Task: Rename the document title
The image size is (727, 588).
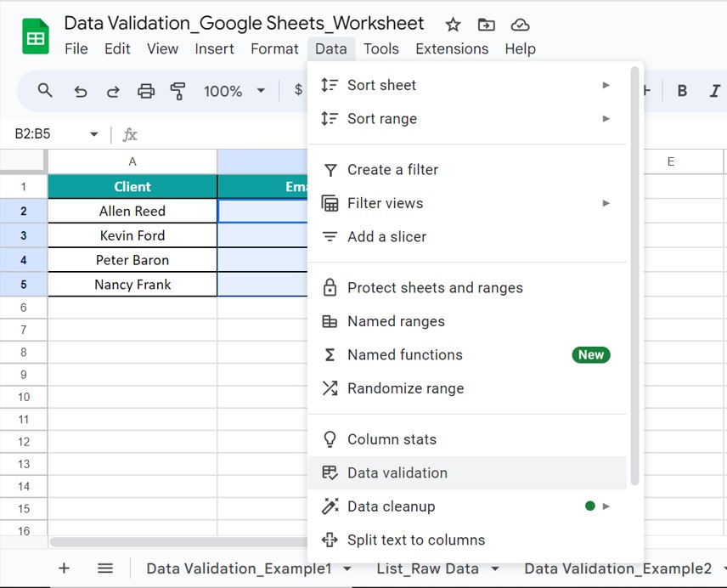Action: point(244,23)
